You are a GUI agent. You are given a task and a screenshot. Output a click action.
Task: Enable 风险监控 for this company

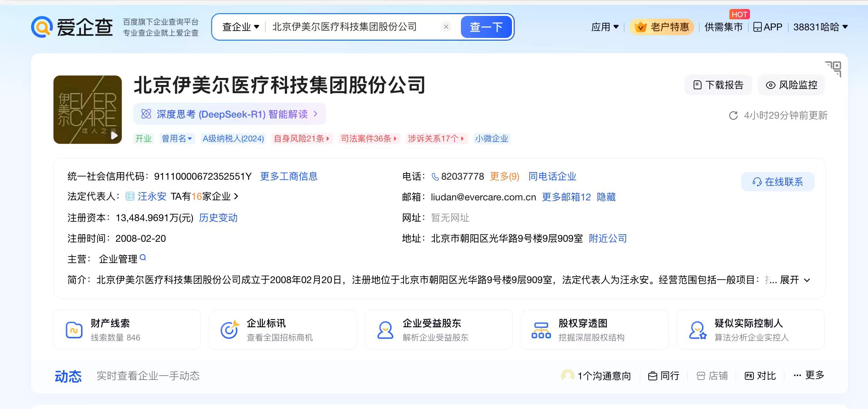point(791,85)
